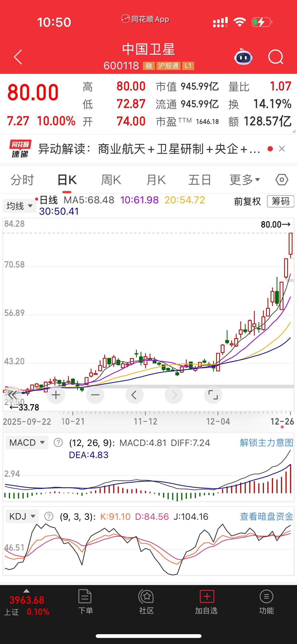The height and width of the screenshot is (644, 297).
Task: Tap the 10.00% change figure
Action: (x=56, y=121)
